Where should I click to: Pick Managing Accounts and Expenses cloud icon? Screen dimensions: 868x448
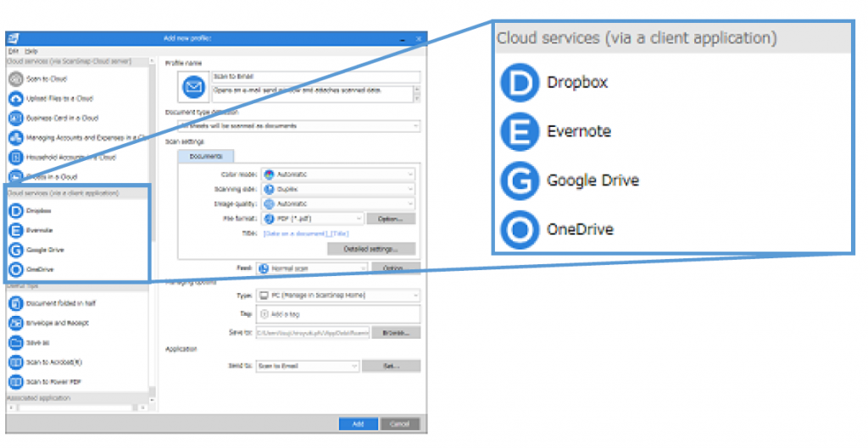click(15, 138)
